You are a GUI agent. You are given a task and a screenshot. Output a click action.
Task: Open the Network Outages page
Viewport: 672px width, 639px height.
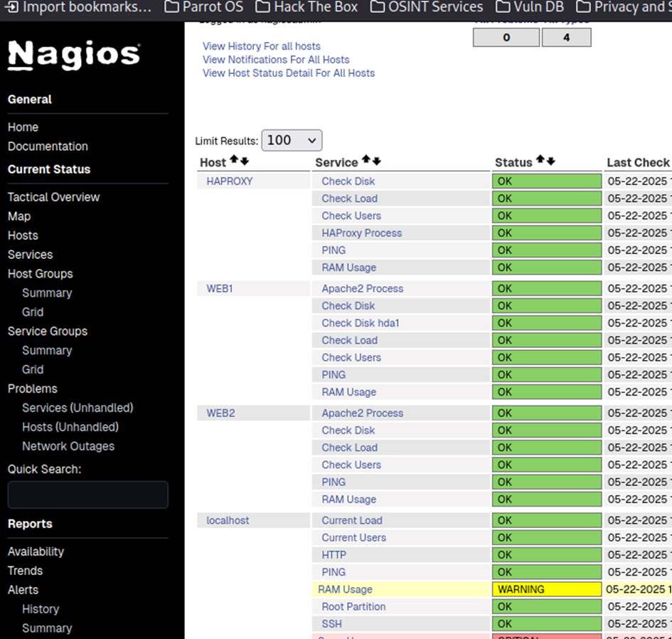[68, 446]
